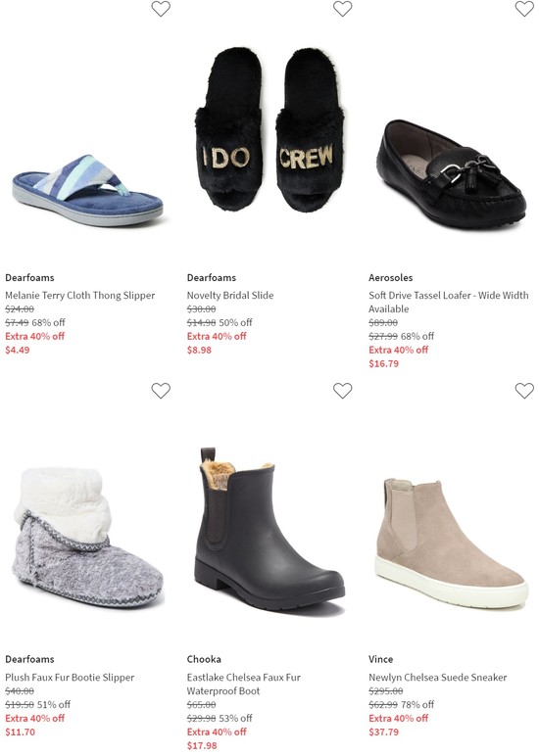Select Soft Drive Tassel Loafer title link
Viewport: 539px width, 756px height.
click(x=448, y=302)
